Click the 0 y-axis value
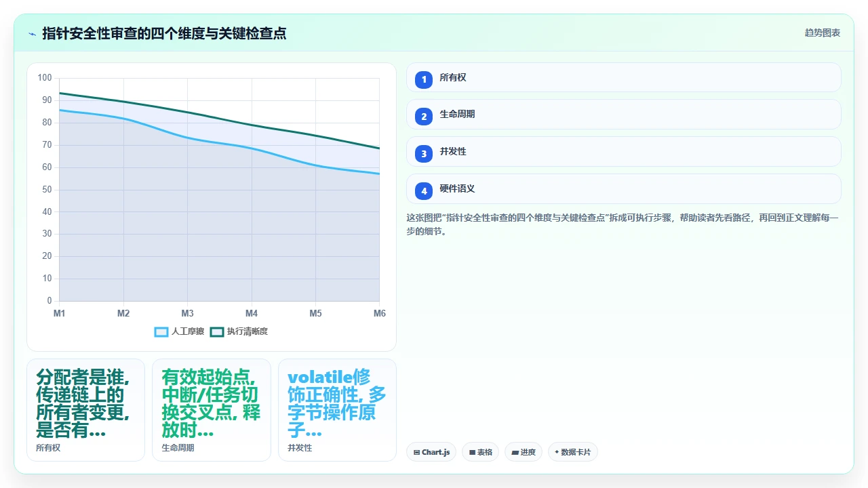 point(49,301)
